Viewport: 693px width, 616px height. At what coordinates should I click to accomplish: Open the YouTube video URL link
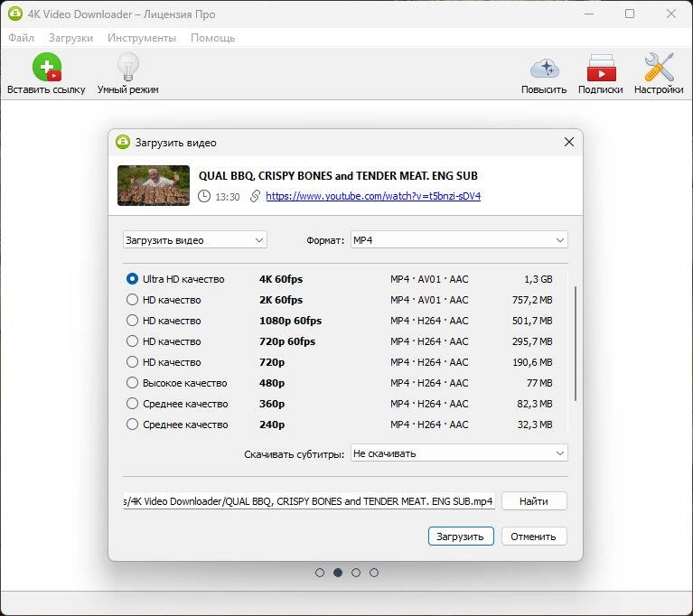coord(373,196)
